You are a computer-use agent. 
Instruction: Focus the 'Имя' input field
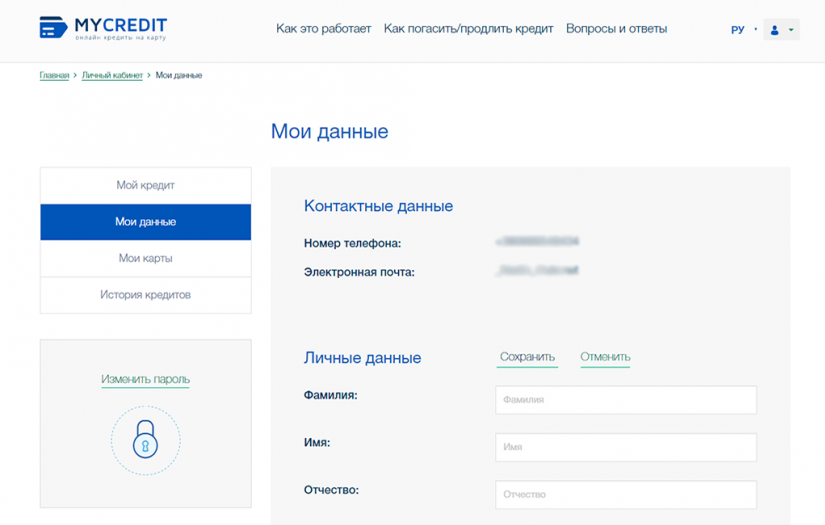point(626,447)
